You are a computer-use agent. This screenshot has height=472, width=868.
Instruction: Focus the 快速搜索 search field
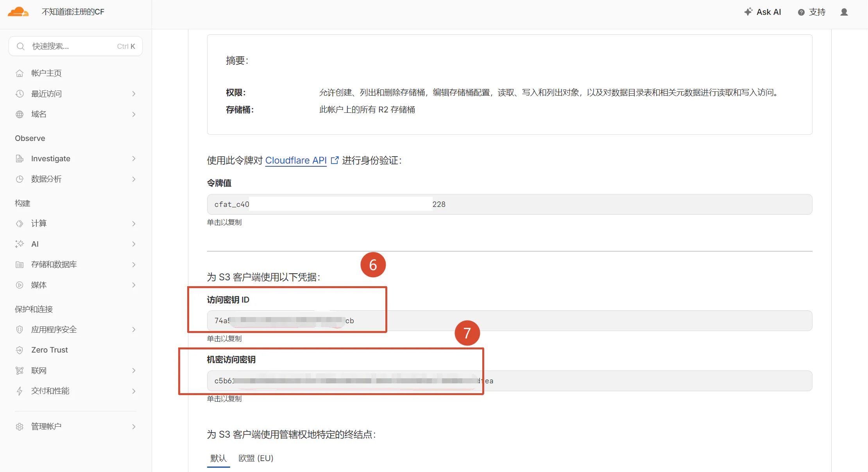pyautogui.click(x=75, y=46)
